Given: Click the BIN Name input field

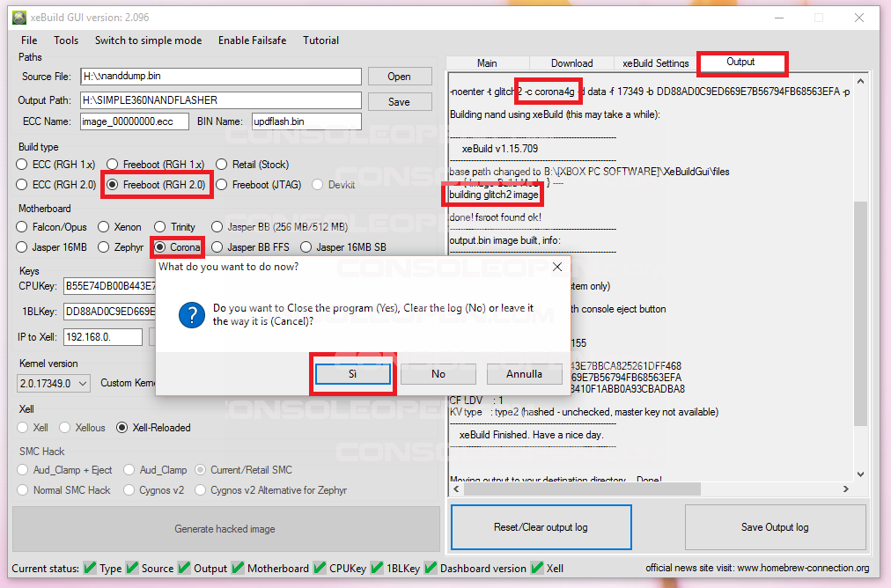Looking at the screenshot, I should click(306, 121).
